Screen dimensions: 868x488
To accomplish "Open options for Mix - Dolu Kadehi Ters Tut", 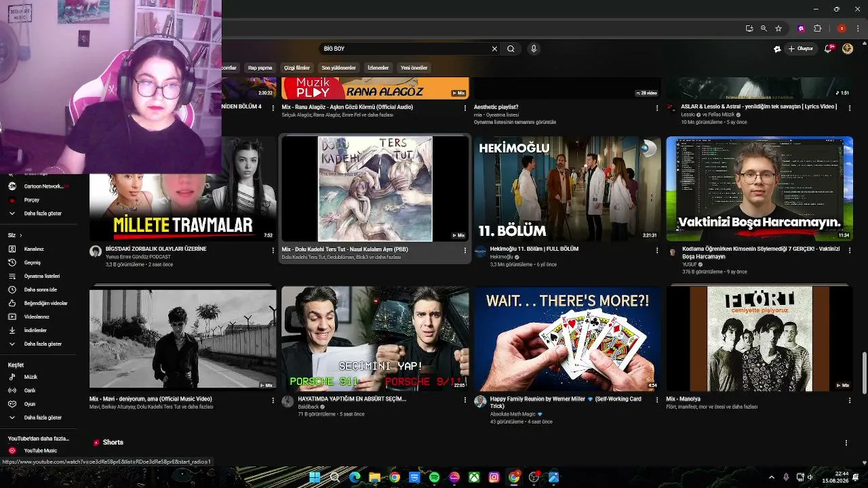I will 465,250.
